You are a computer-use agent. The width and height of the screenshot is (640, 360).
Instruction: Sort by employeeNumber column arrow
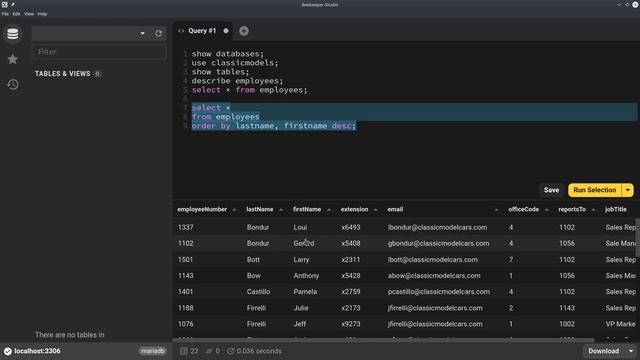pos(234,210)
